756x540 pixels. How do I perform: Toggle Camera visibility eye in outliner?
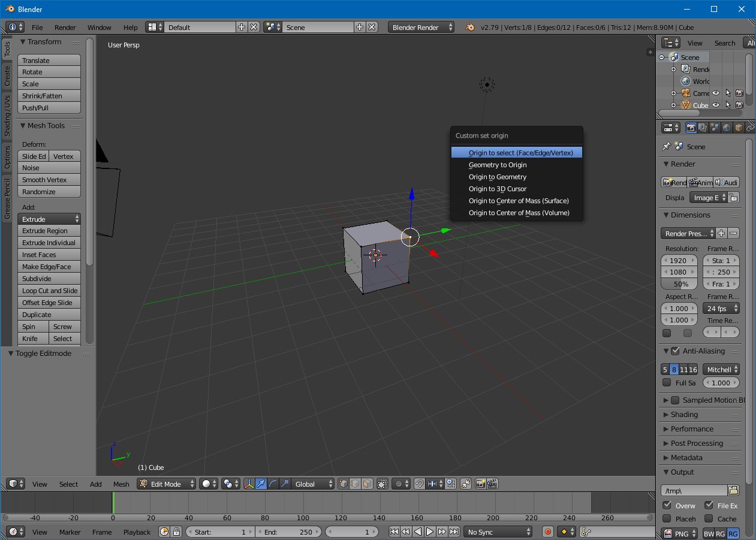(x=715, y=93)
